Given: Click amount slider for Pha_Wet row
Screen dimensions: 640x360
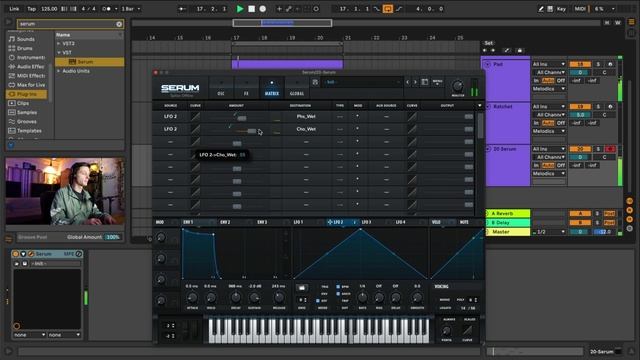Looking at the screenshot, I should click(x=241, y=118).
